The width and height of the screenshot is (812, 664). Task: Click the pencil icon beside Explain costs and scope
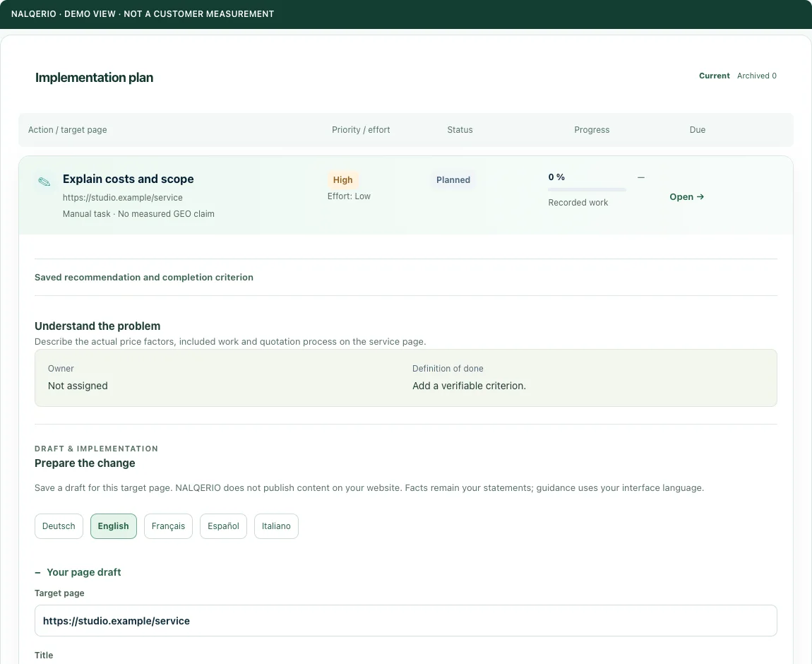44,182
